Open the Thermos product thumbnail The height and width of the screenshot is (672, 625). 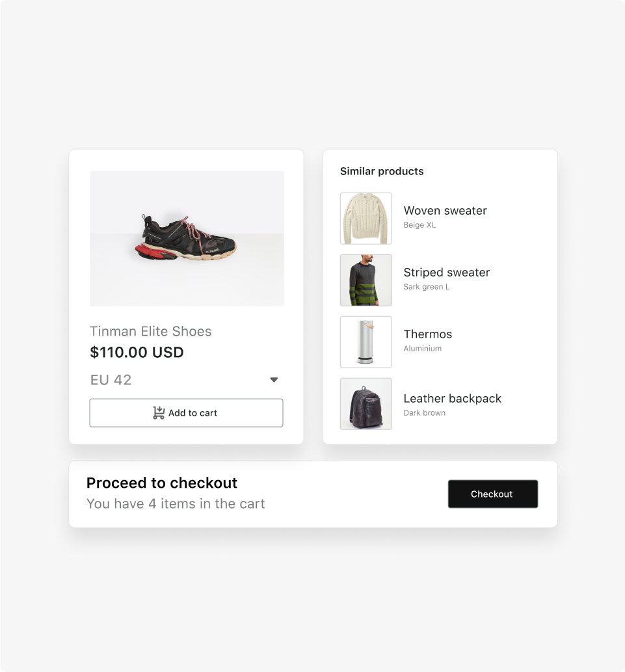(x=366, y=342)
